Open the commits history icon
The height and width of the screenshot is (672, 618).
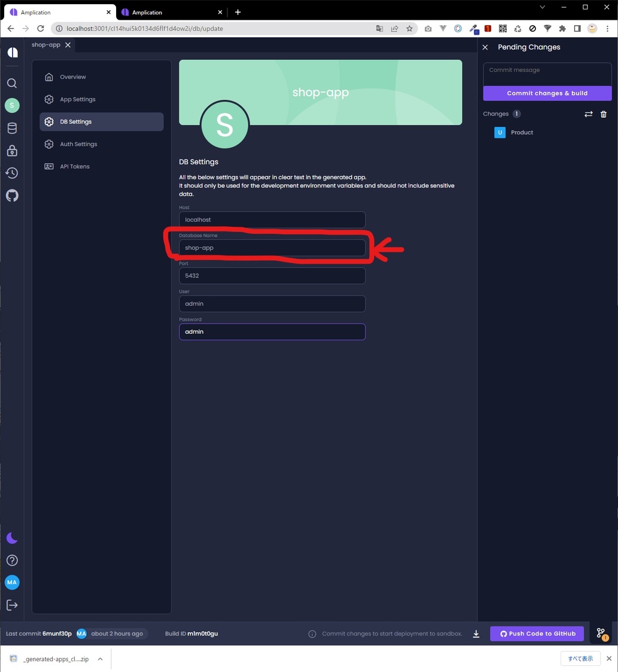(x=12, y=173)
